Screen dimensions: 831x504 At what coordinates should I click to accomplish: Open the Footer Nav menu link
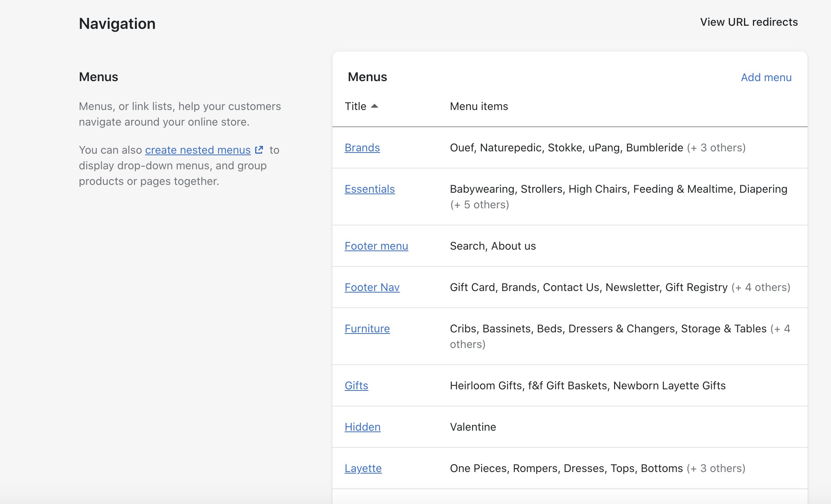pyautogui.click(x=372, y=287)
